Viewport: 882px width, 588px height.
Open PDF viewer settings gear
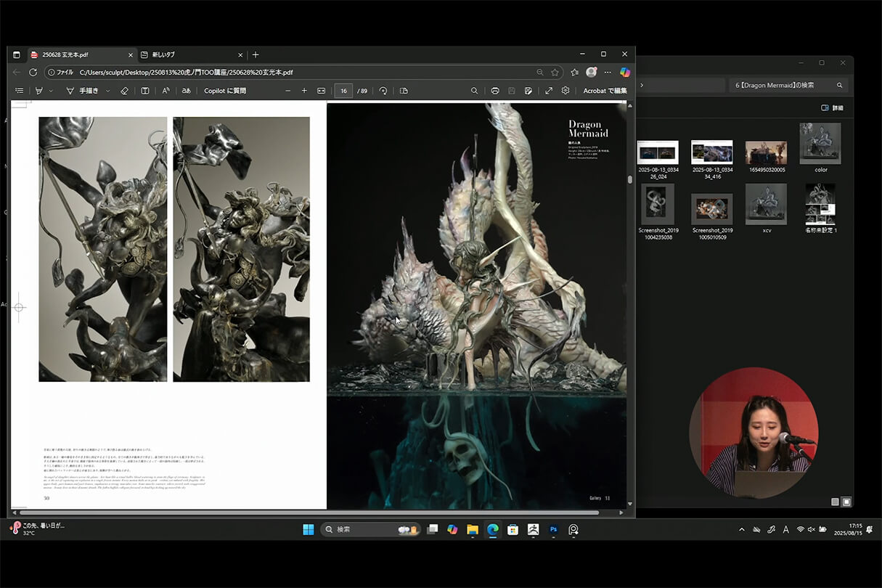(x=565, y=91)
